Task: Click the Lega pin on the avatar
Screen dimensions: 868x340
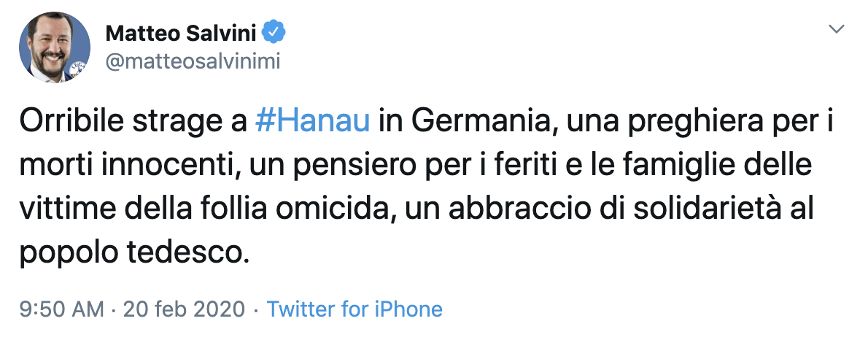Action: 77,69
